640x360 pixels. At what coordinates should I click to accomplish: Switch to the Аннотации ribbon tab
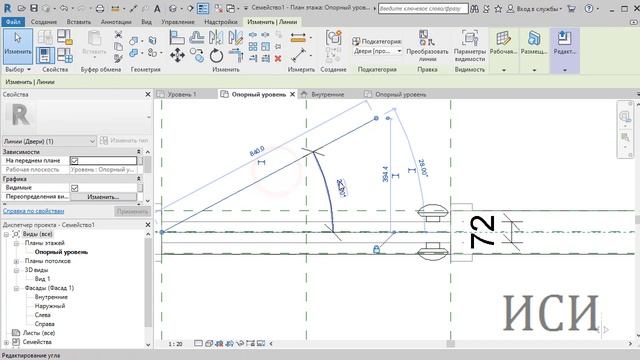coord(116,22)
